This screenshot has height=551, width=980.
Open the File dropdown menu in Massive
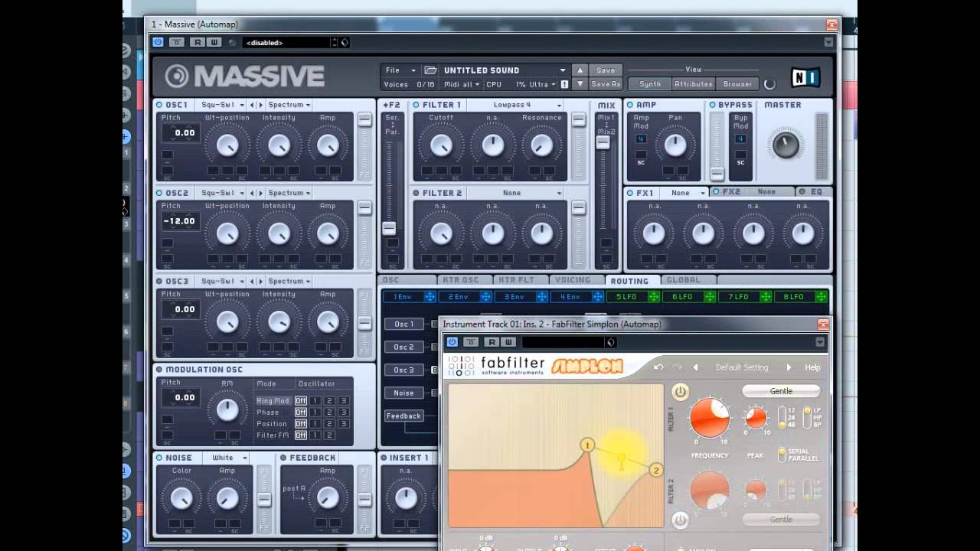point(401,70)
